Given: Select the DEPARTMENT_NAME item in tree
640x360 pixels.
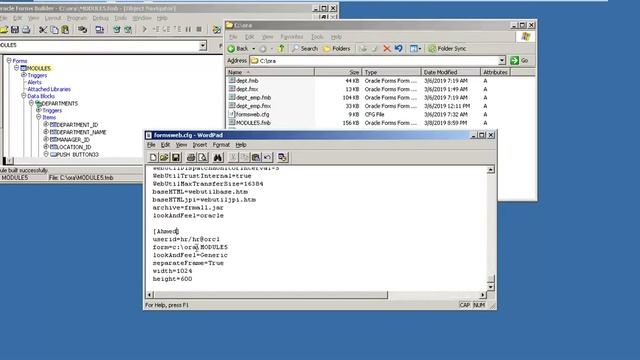Looking at the screenshot, I should click(x=78, y=132).
